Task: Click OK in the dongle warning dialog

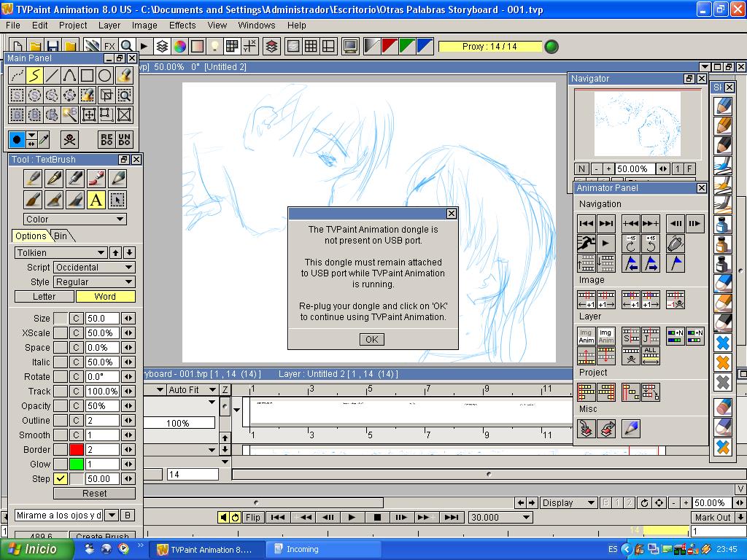Action: coord(371,339)
